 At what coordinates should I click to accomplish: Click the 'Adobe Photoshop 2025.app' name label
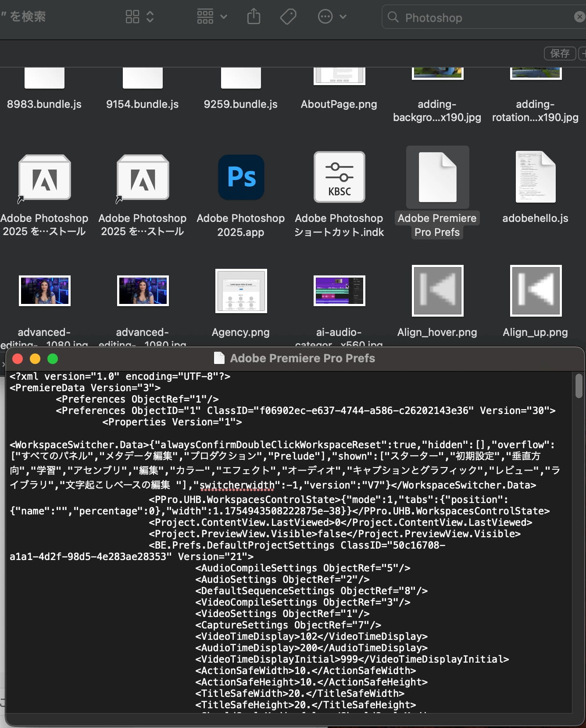click(240, 225)
